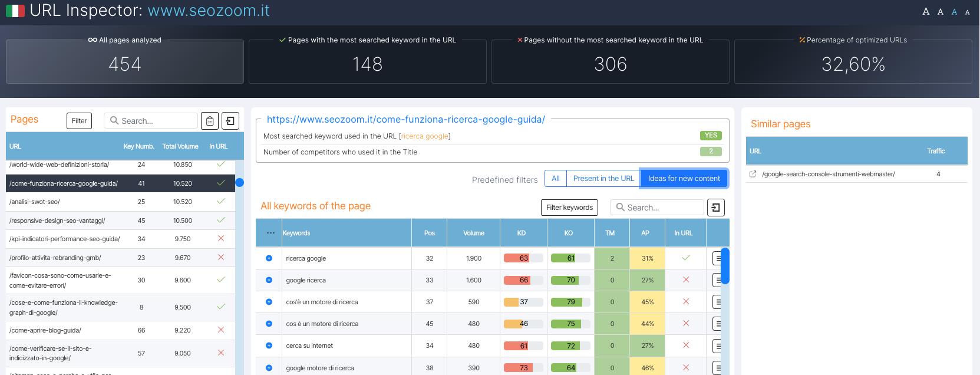Viewport: 980px width, 375px height.
Task: Select /come-verificare-se-il-sito-e-indicizzato page row
Action: (121, 353)
